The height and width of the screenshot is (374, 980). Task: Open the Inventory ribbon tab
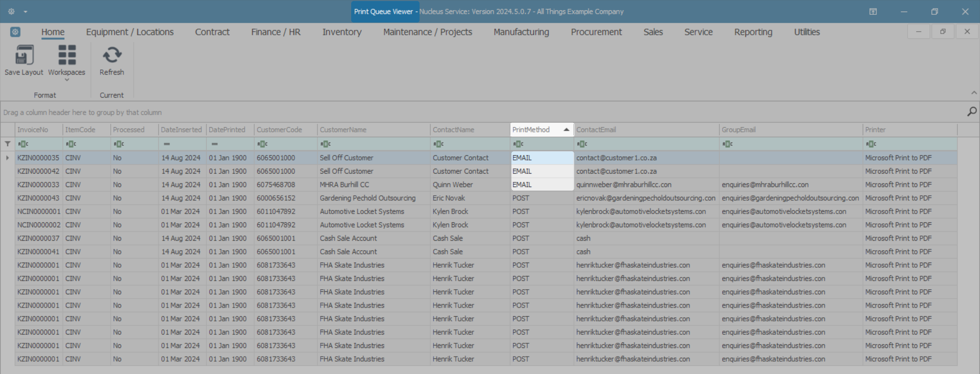(x=341, y=32)
